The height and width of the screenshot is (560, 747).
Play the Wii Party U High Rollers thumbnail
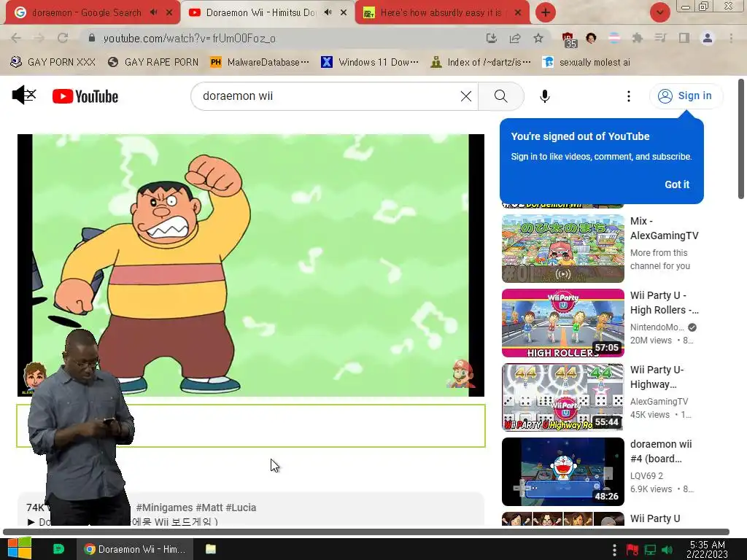point(562,323)
